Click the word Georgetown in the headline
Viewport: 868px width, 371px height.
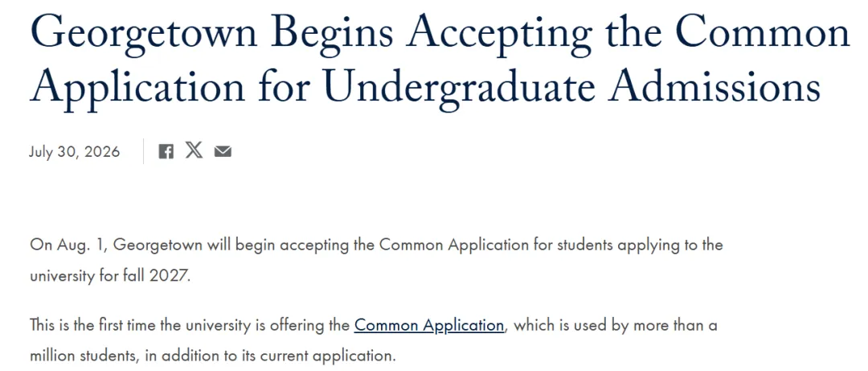click(x=143, y=33)
